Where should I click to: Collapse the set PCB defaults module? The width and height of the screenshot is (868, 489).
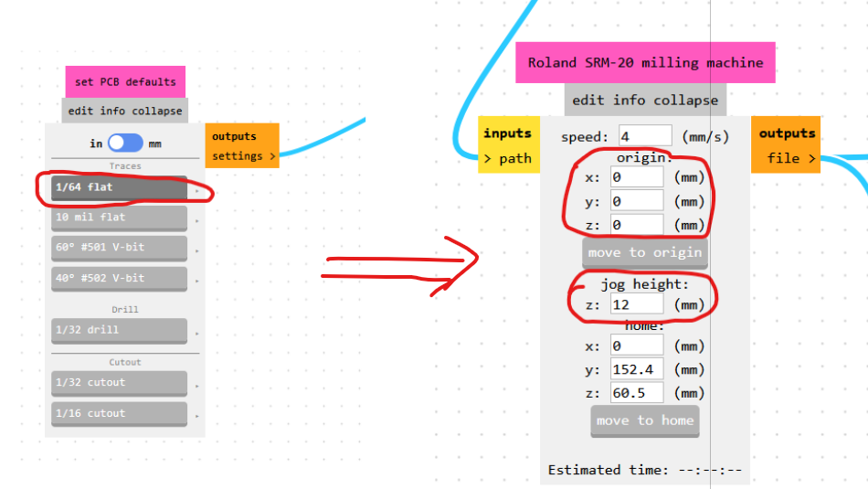(156, 111)
